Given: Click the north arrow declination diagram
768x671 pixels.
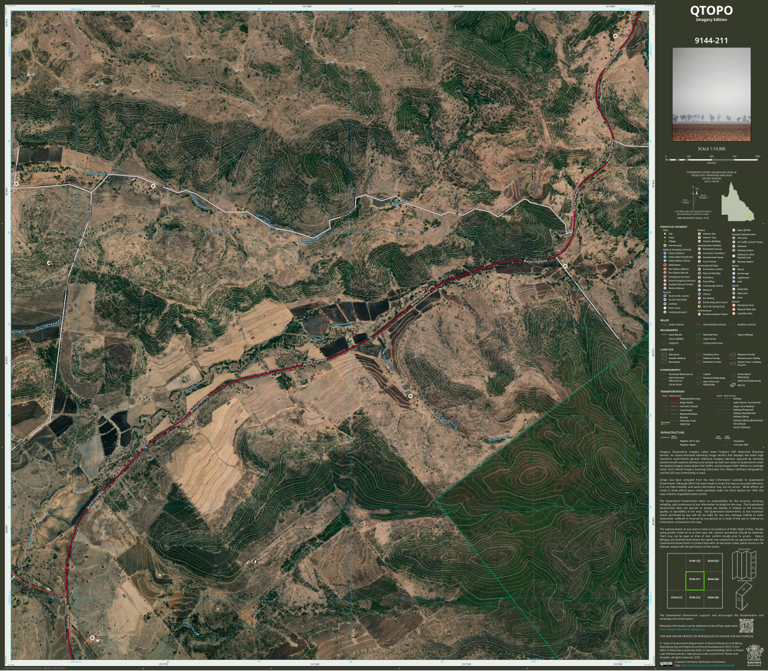Looking at the screenshot, I should (695, 199).
